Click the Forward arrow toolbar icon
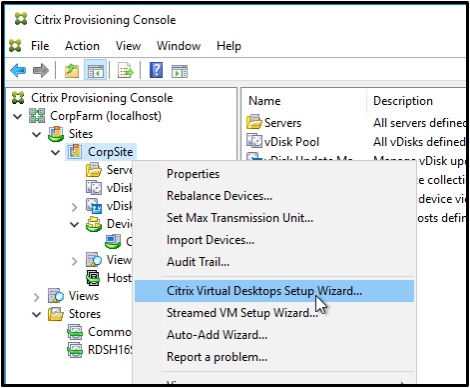Screen dimensions: 470x388 (41, 71)
